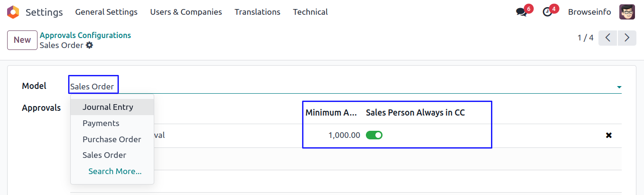Screen dimensions: 644x195
Task: Click the New button
Action: coord(22,40)
